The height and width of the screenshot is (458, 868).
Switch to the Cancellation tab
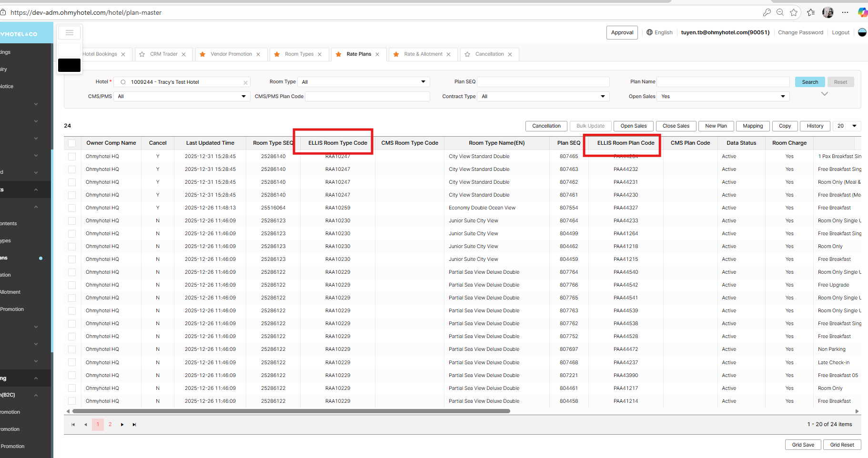click(489, 54)
